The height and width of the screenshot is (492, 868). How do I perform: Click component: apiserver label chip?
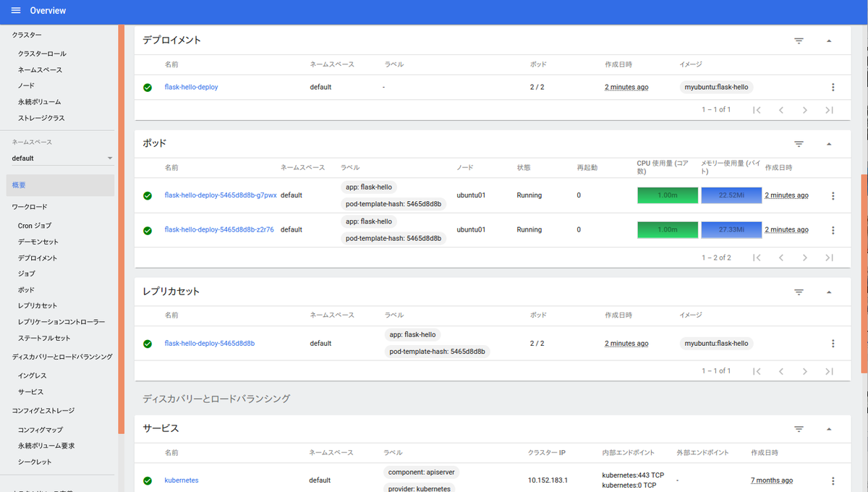coord(421,472)
